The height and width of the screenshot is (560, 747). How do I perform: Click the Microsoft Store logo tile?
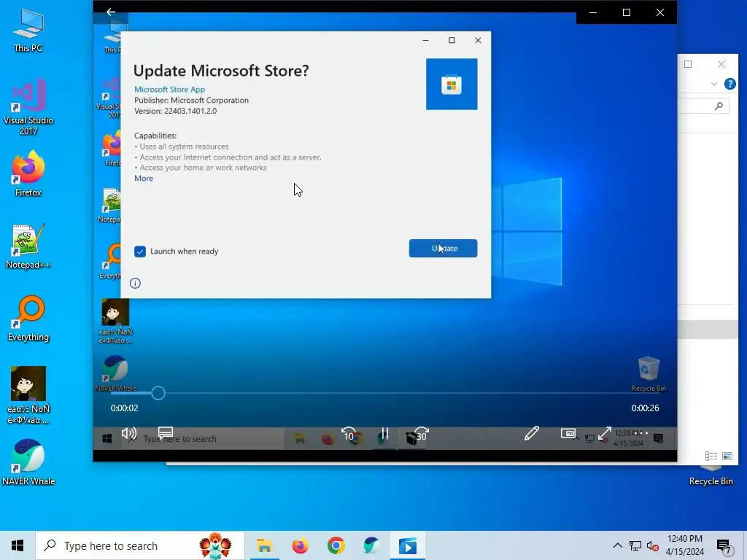tap(452, 85)
